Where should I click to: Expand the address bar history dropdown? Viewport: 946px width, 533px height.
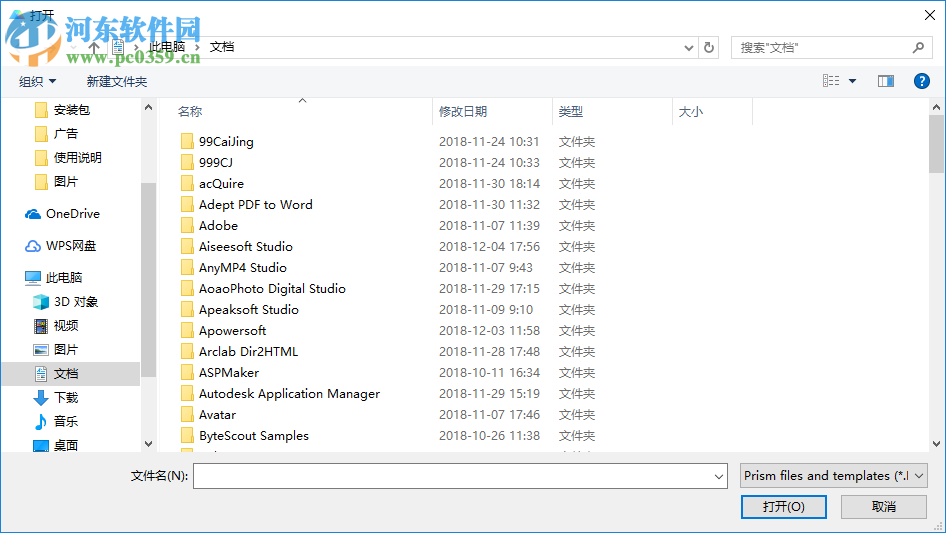coord(688,48)
